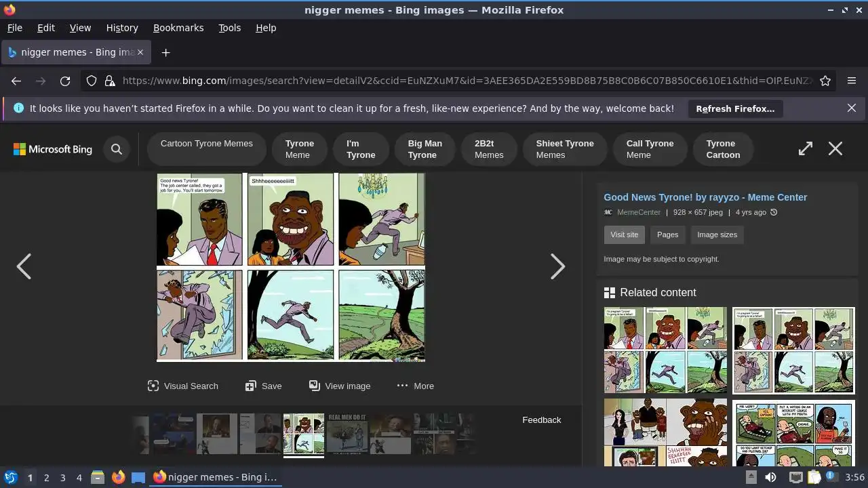Image resolution: width=868 pixels, height=488 pixels.
Task: Launch Firefox from the taskbar launcher icon
Action: pos(118,477)
